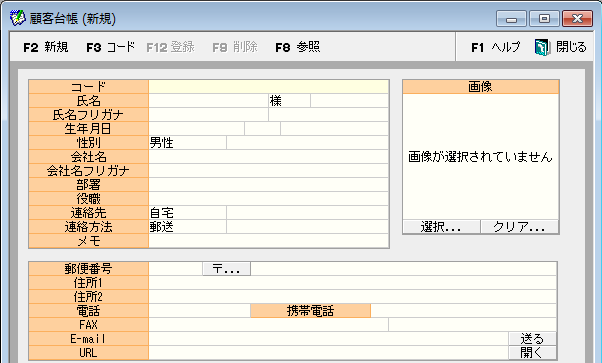This screenshot has width=602, height=363.
Task: Click the クリア... image clear button
Action: tap(519, 227)
